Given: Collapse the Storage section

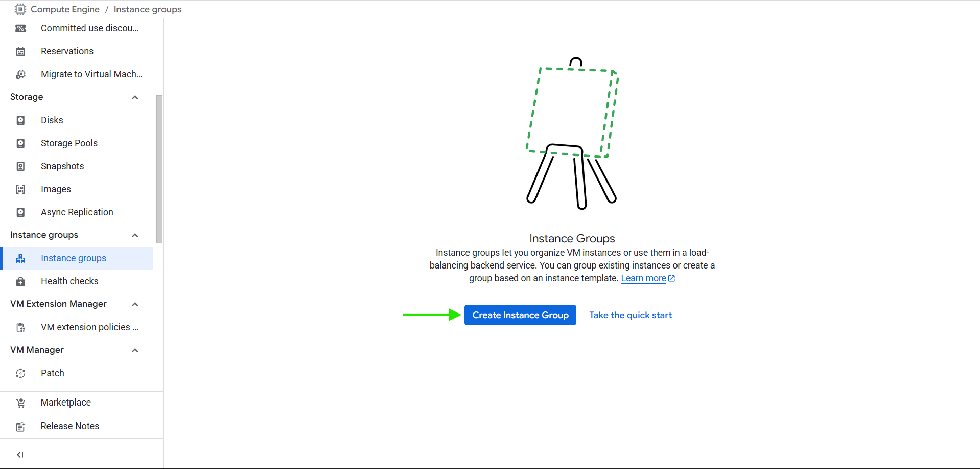Looking at the screenshot, I should pyautogui.click(x=135, y=97).
